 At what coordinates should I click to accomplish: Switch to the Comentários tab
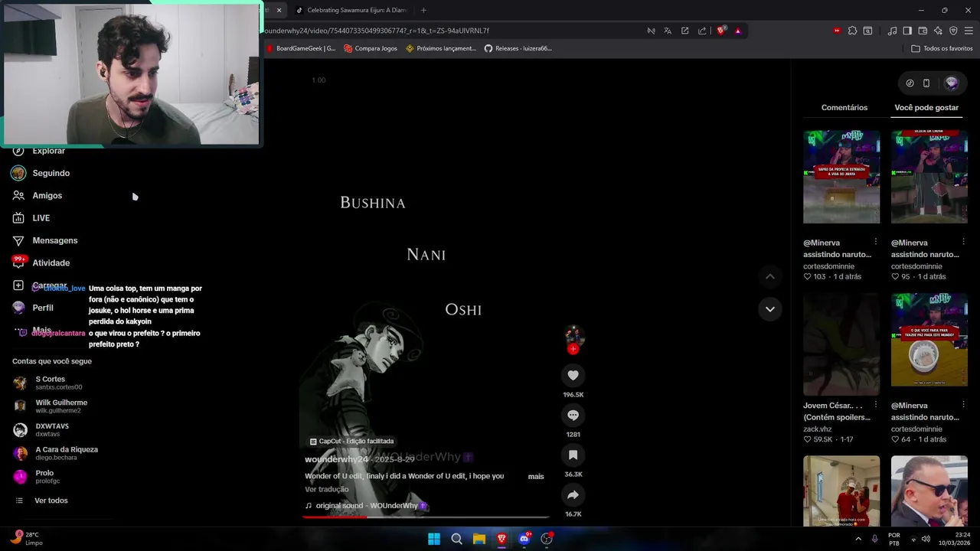844,107
